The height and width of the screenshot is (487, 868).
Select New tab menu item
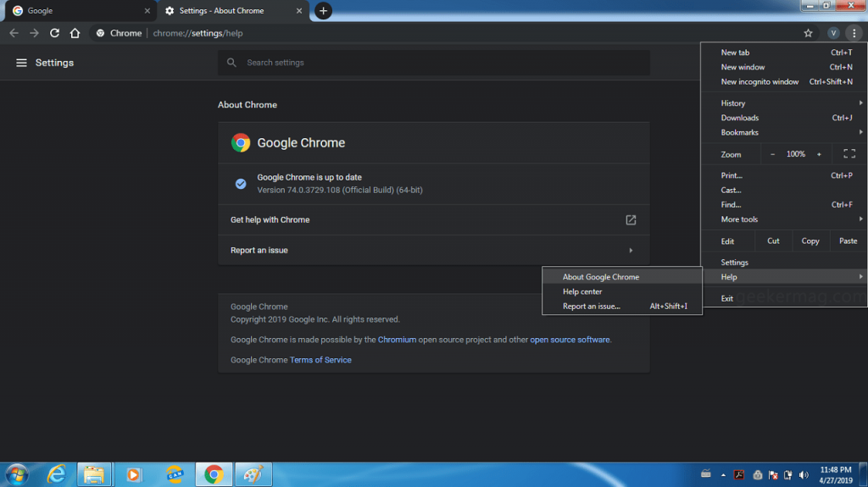click(x=783, y=53)
